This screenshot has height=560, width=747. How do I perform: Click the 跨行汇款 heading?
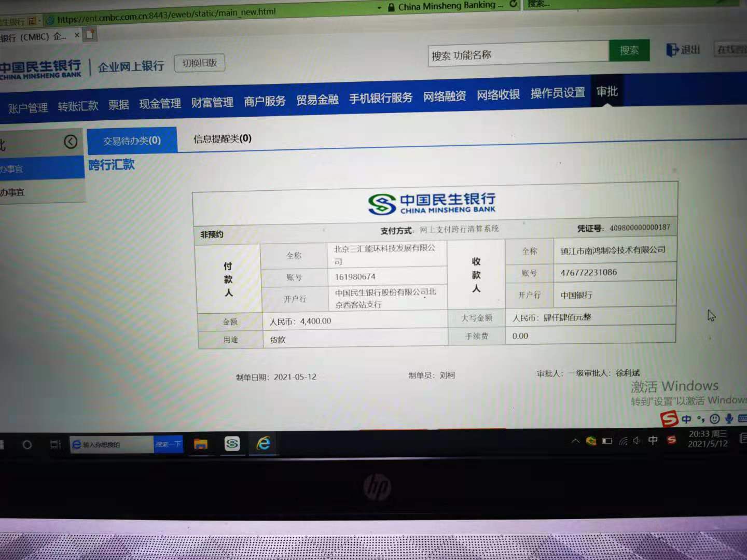112,165
